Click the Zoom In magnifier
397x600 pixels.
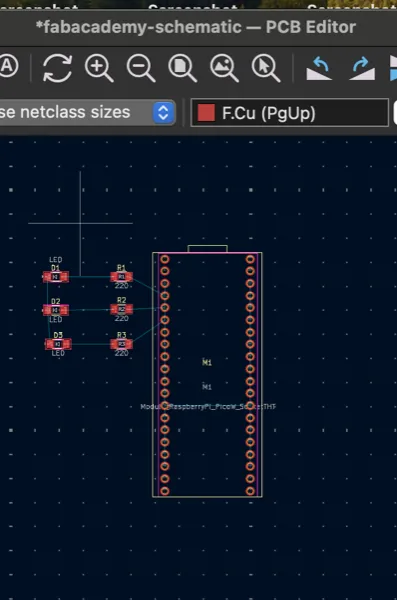(99, 68)
